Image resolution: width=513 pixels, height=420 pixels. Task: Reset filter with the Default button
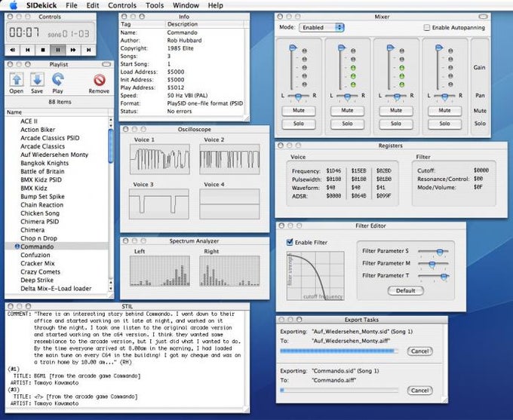(x=406, y=290)
